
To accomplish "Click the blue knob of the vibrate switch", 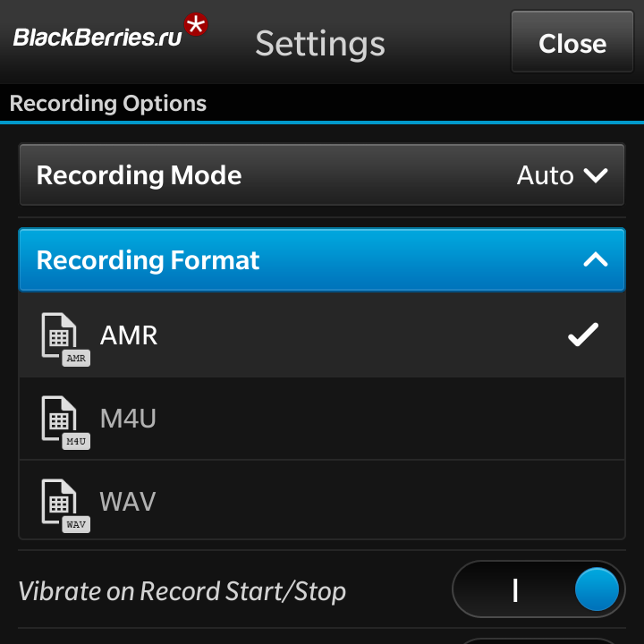I will point(597,590).
